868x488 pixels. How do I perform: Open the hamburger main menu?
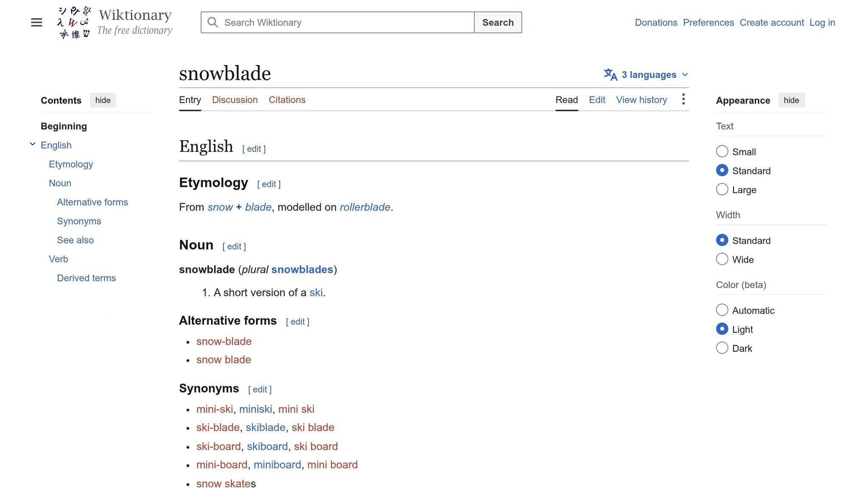[x=36, y=22]
